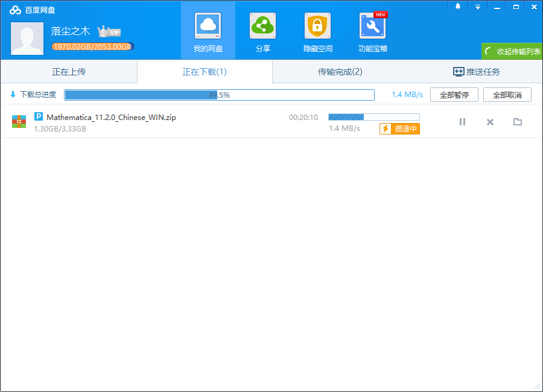543x392 pixels.
Task: Click the window resize grip corner
Action: click(538, 387)
